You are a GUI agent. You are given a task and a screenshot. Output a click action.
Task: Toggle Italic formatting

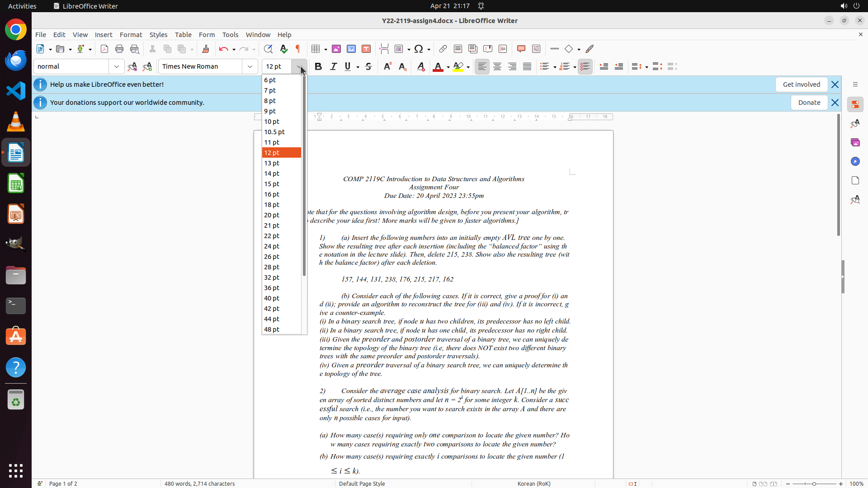pos(333,66)
